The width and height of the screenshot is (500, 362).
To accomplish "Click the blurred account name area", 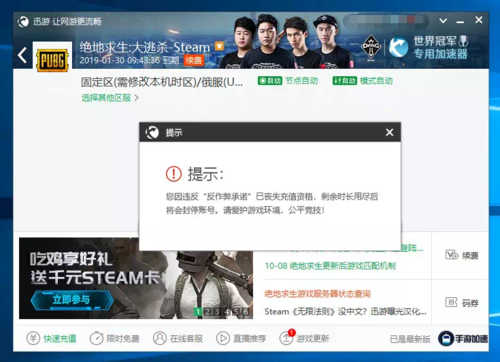I will pos(386,20).
